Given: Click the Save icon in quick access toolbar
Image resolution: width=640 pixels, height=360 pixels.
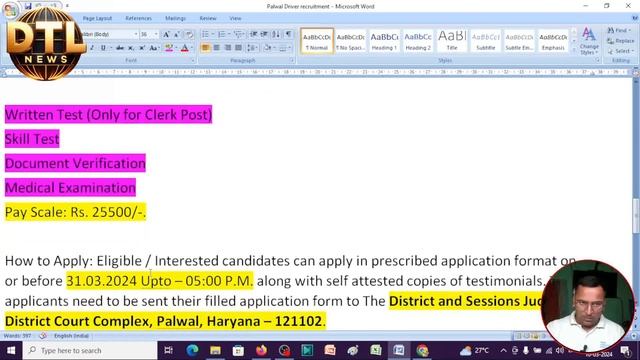Looking at the screenshot, I should tap(28, 6).
